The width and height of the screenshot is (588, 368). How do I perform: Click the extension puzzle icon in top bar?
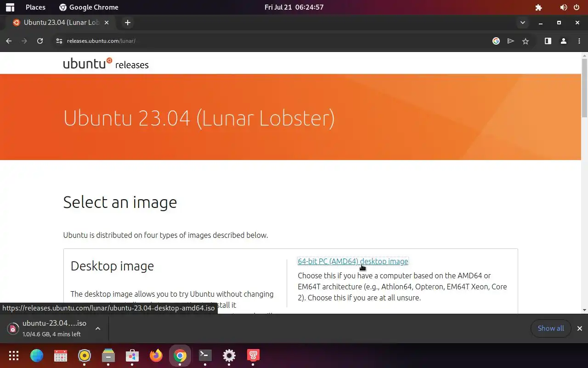click(x=539, y=7)
